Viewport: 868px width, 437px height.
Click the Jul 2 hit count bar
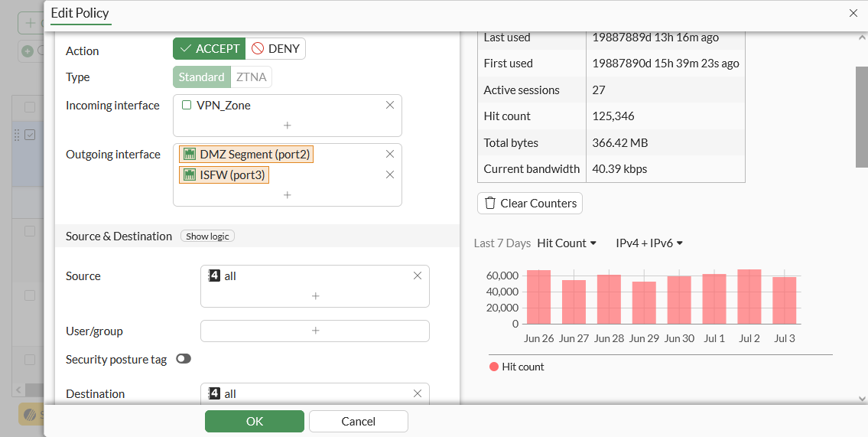(x=749, y=297)
